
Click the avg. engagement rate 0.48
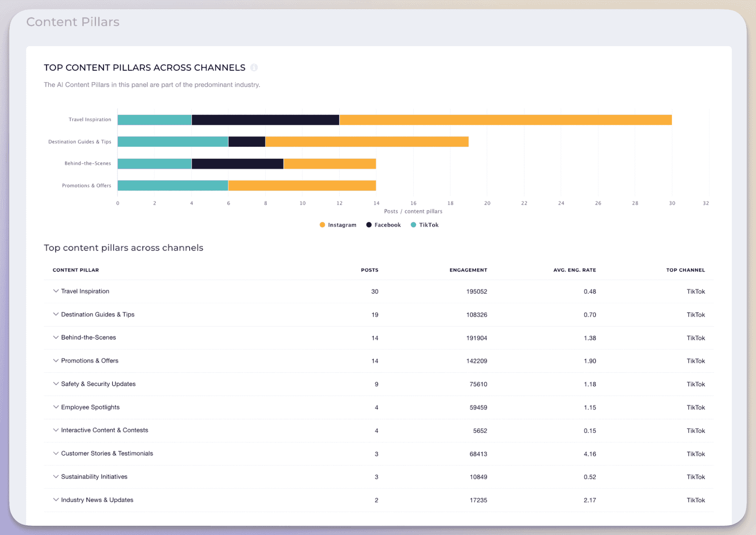590,292
